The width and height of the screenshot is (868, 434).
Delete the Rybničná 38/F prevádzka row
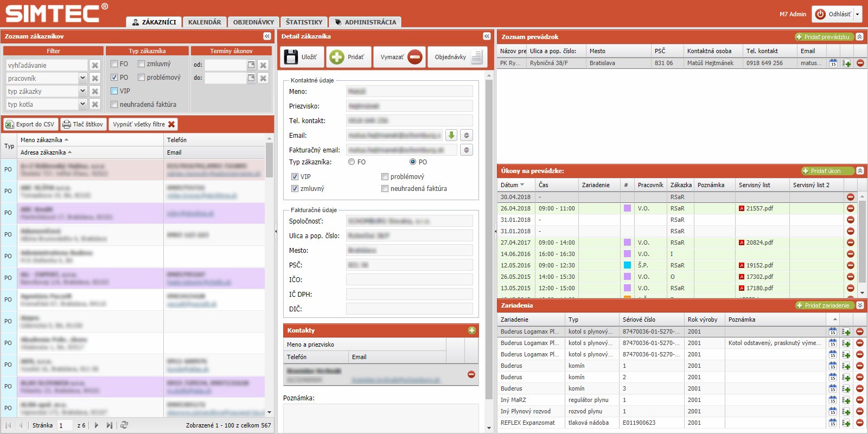860,63
